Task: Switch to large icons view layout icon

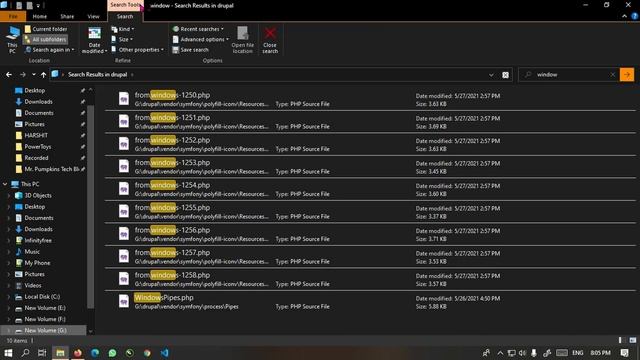Action: tap(632, 340)
